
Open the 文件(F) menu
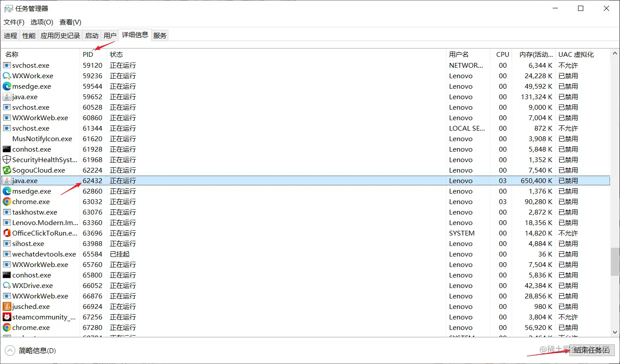pyautogui.click(x=14, y=22)
